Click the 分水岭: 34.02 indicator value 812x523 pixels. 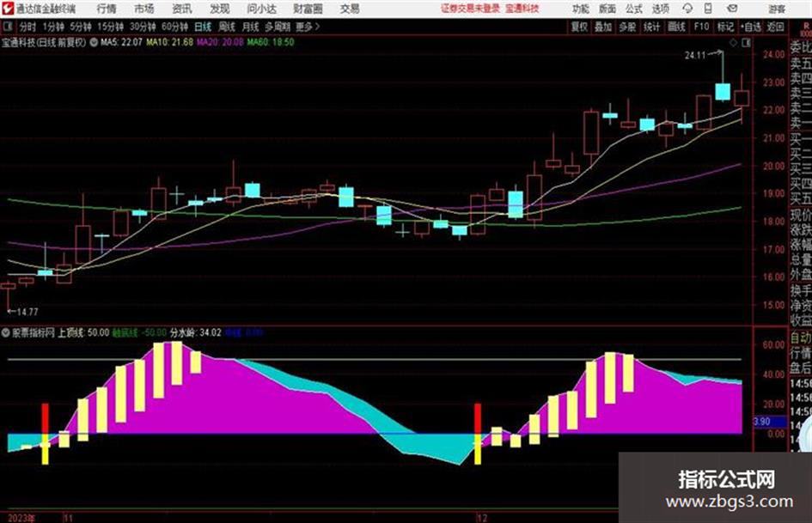coord(196,333)
